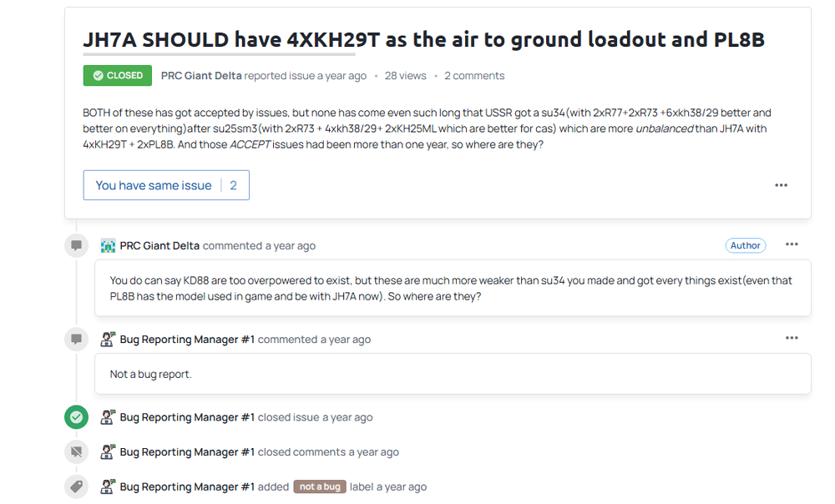Click Bug Reporting Manager avatar on 'Not a bug' comment

(x=108, y=340)
